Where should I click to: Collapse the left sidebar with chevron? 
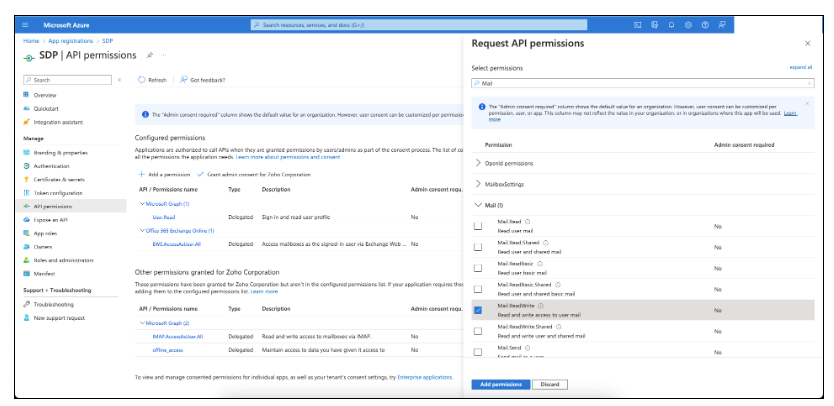pyautogui.click(x=119, y=79)
